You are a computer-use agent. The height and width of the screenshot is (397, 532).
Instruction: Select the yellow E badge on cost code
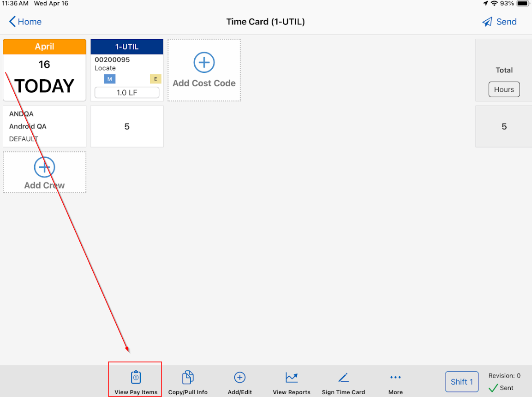click(x=155, y=79)
